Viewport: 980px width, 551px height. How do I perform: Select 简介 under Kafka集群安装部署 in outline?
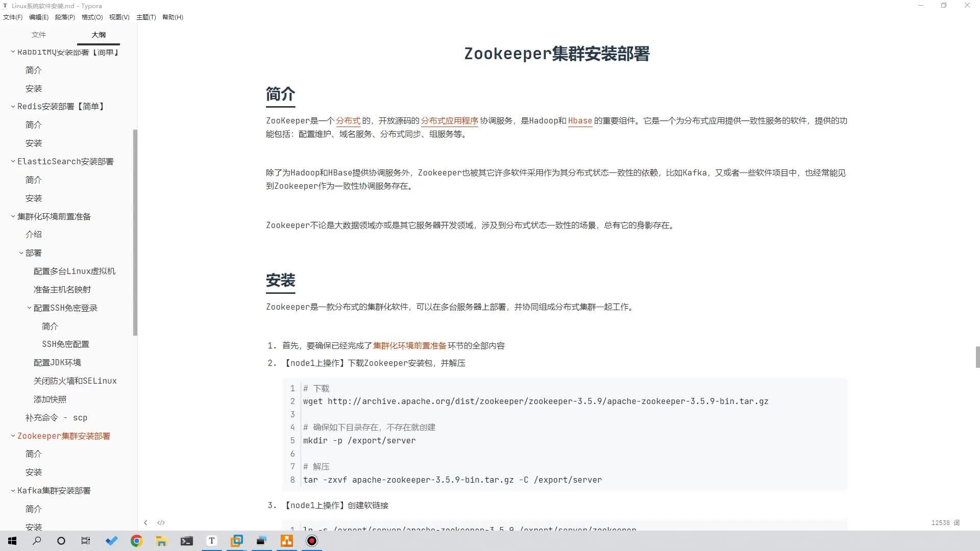(x=34, y=509)
